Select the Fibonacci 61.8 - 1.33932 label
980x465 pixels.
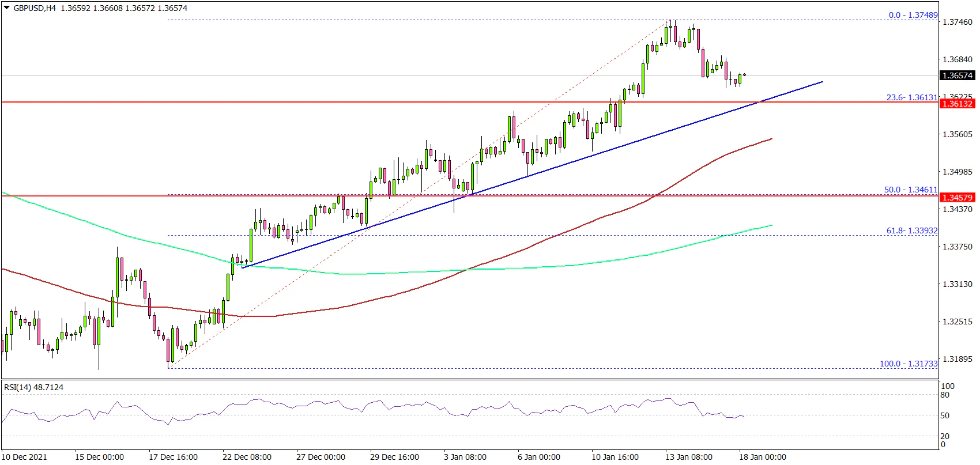click(x=911, y=230)
